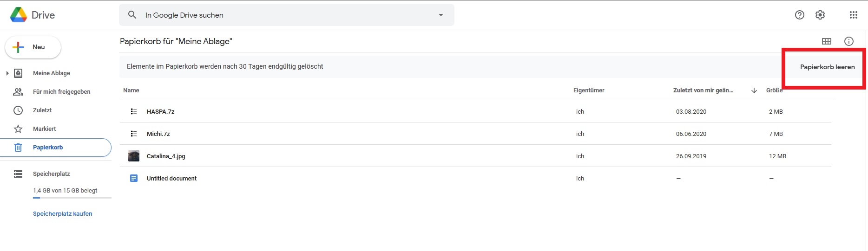Open the help question mark icon
The height and width of the screenshot is (251, 868).
799,15
